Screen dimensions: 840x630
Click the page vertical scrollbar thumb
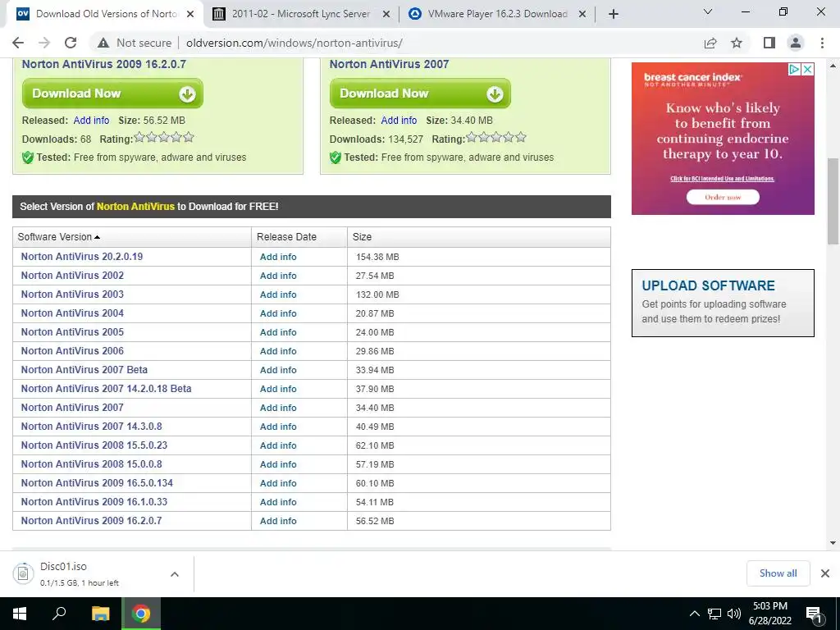(833, 201)
